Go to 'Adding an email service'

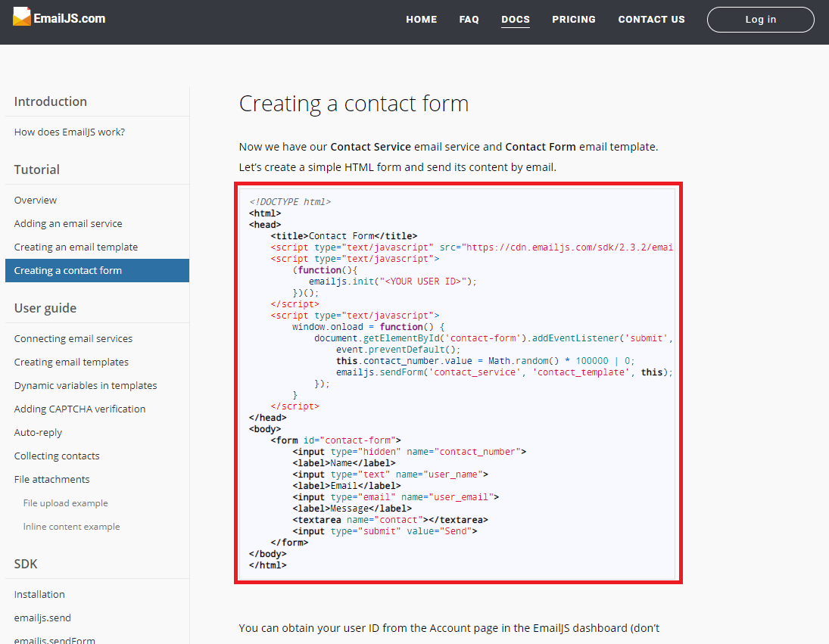68,223
